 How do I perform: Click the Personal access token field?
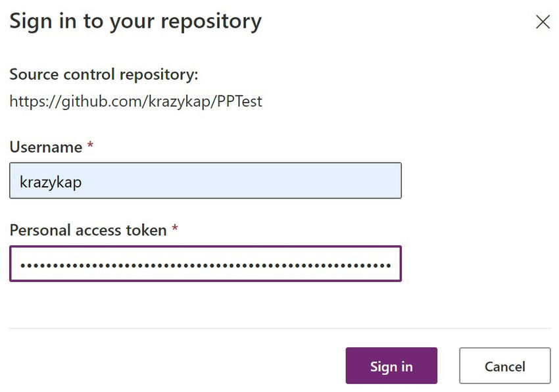204,263
